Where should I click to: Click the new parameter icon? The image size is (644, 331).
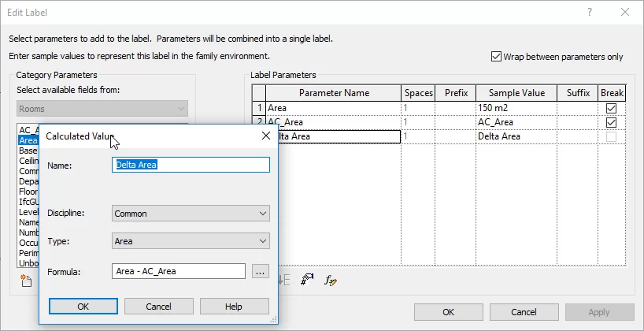(26, 281)
